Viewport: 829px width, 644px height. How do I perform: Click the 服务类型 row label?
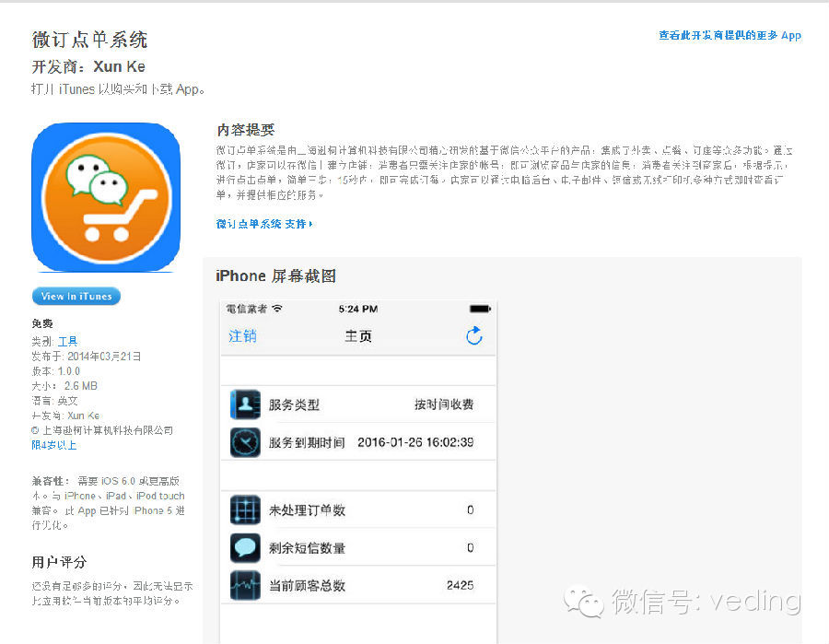click(294, 405)
